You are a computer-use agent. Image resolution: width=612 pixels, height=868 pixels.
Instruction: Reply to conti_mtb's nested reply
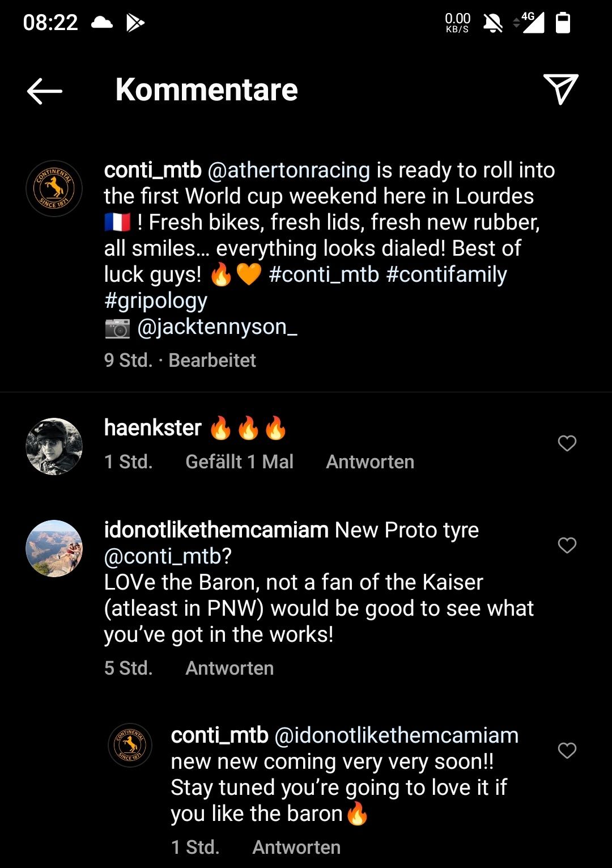click(x=296, y=847)
